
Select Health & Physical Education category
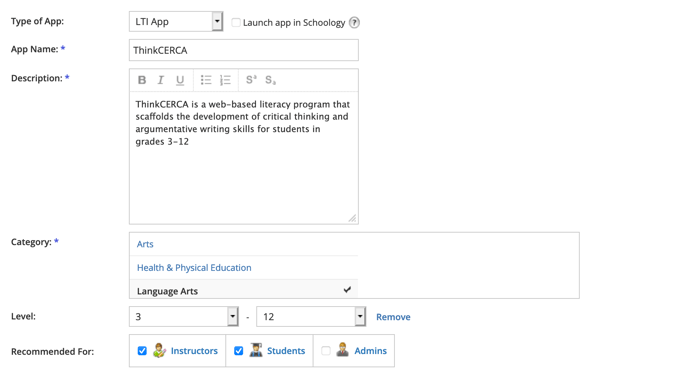[x=194, y=268]
